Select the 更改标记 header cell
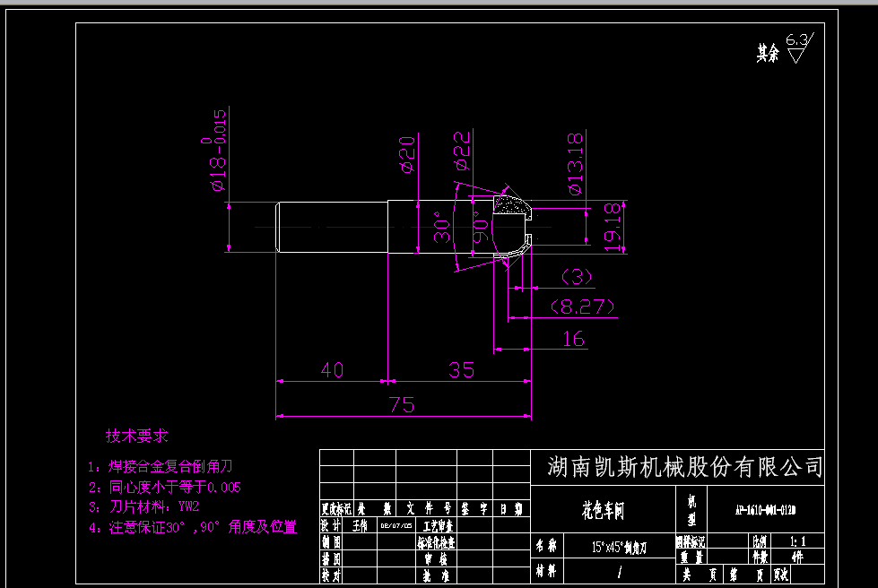Viewport: 878px width, 588px height. coord(336,508)
